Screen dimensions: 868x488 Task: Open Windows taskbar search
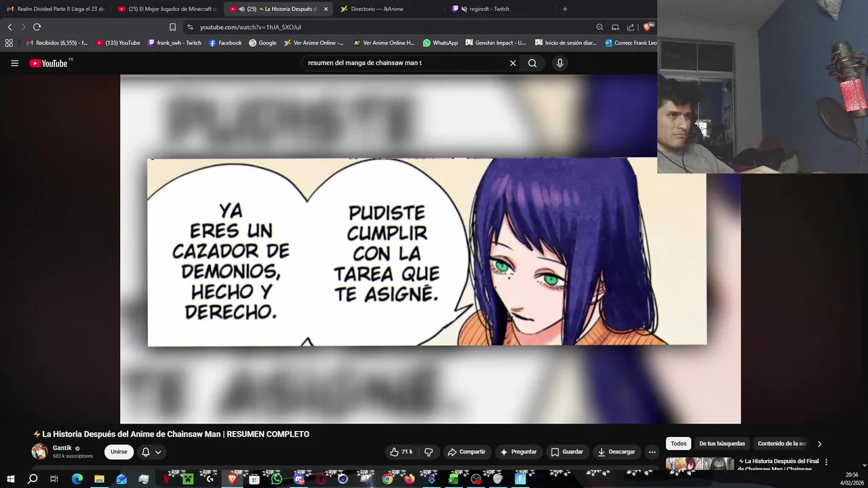click(33, 479)
